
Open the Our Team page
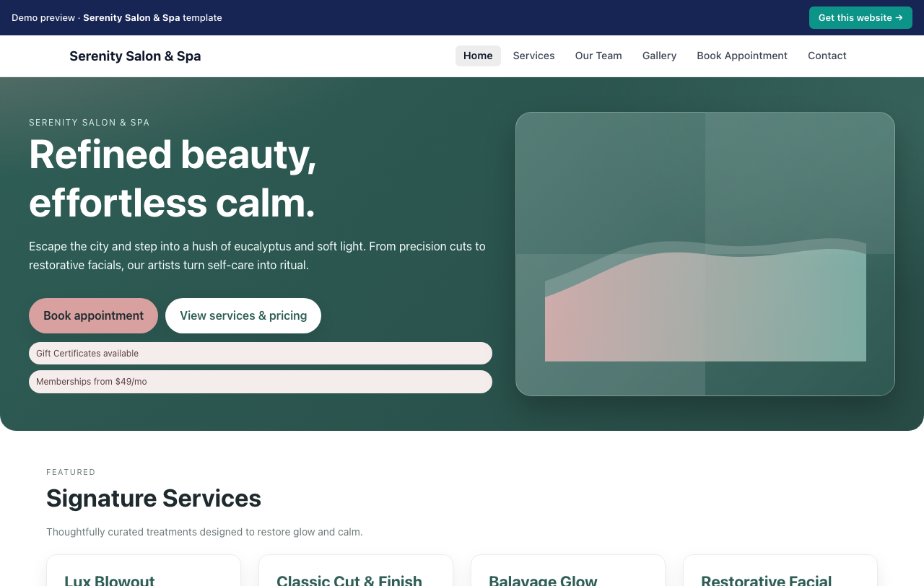(x=598, y=56)
